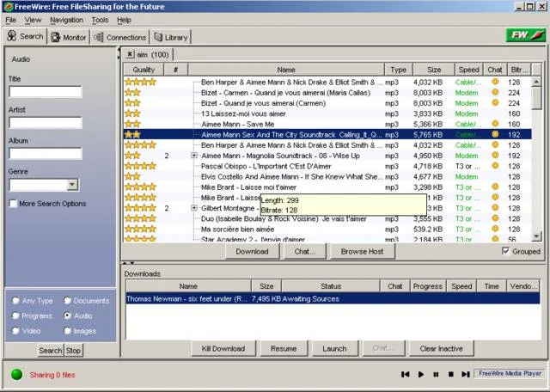Select 'Elvis Costello And Aimee Mann' result
Viewport: 550px width, 392px height.
click(x=327, y=176)
